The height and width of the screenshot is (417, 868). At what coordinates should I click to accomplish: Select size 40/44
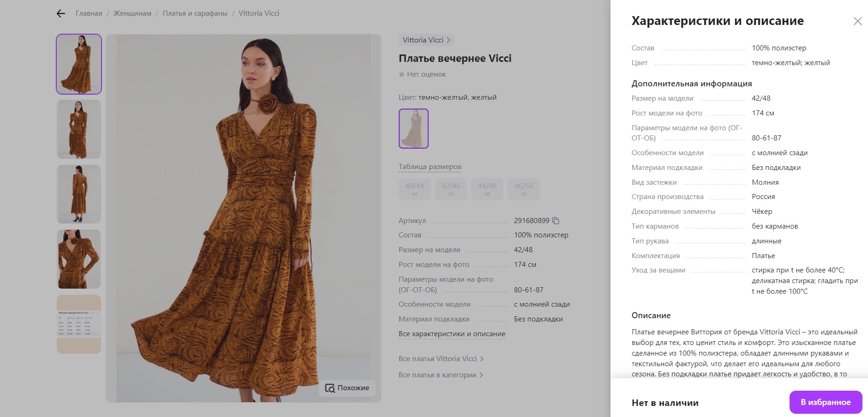click(x=414, y=189)
